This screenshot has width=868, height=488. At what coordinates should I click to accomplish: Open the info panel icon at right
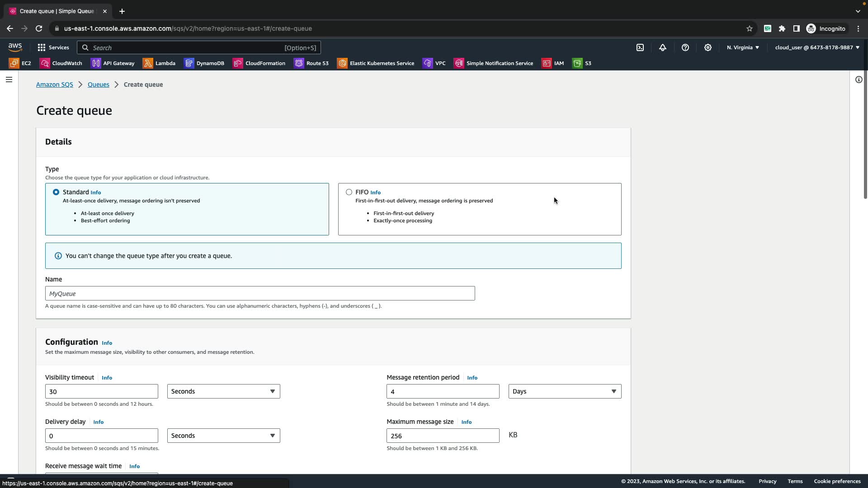pyautogui.click(x=859, y=80)
